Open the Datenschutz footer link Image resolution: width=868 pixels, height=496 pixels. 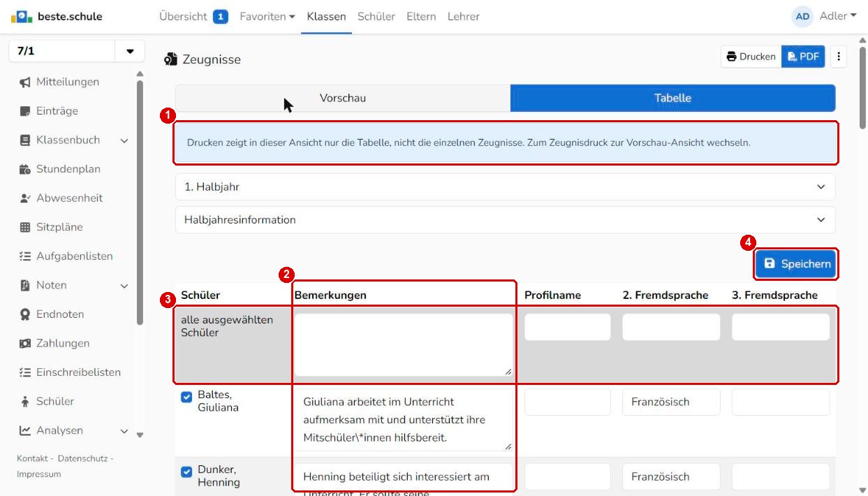click(x=82, y=458)
